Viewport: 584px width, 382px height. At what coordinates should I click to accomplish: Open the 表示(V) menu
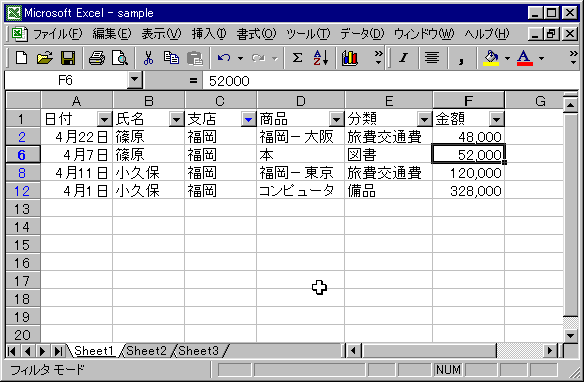point(161,34)
